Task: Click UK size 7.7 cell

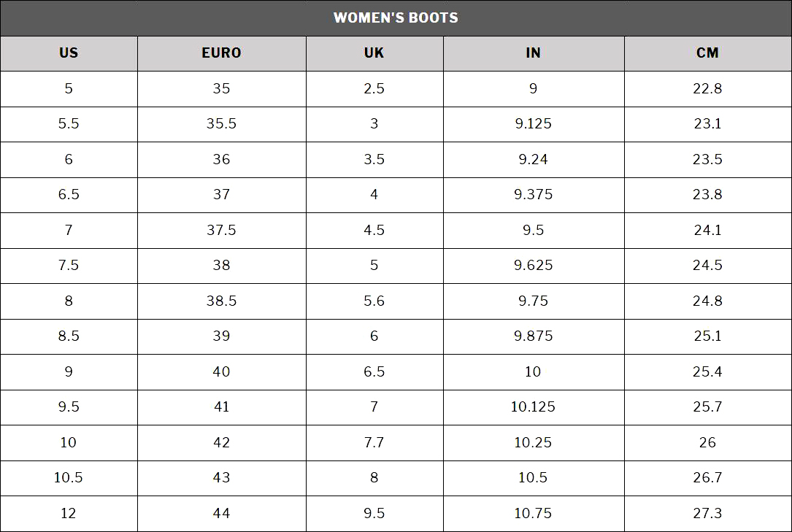Action: click(x=374, y=443)
